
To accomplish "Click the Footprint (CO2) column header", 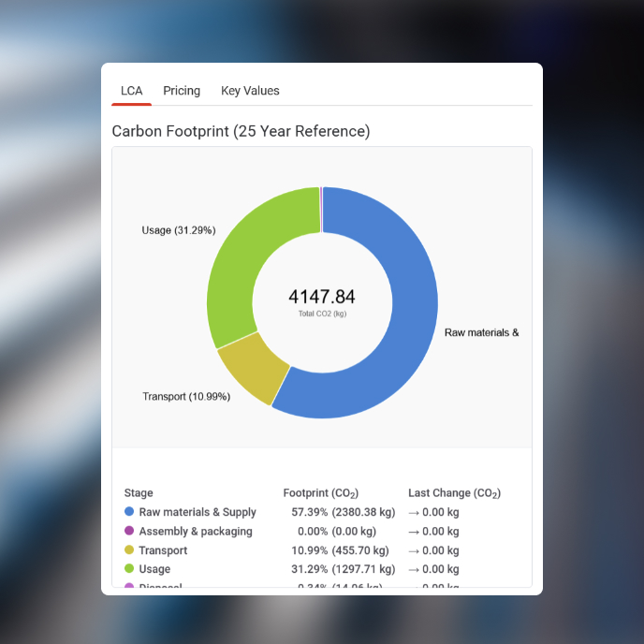I will [x=321, y=493].
